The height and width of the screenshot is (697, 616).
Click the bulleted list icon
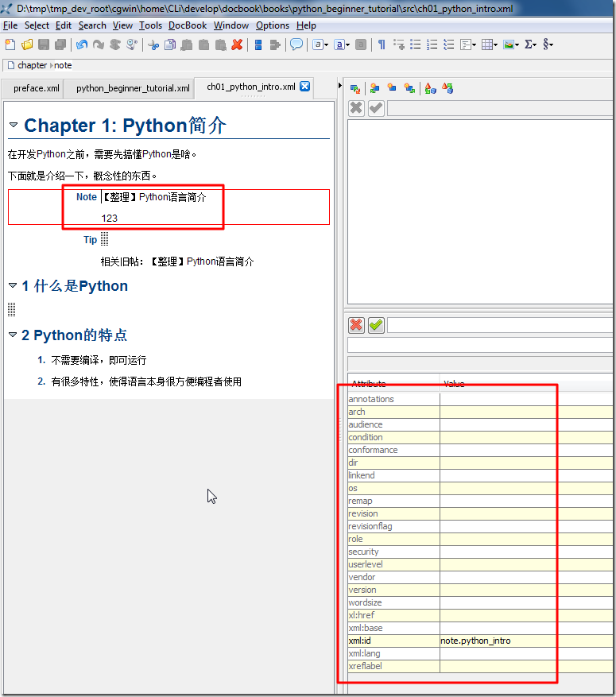pos(415,45)
